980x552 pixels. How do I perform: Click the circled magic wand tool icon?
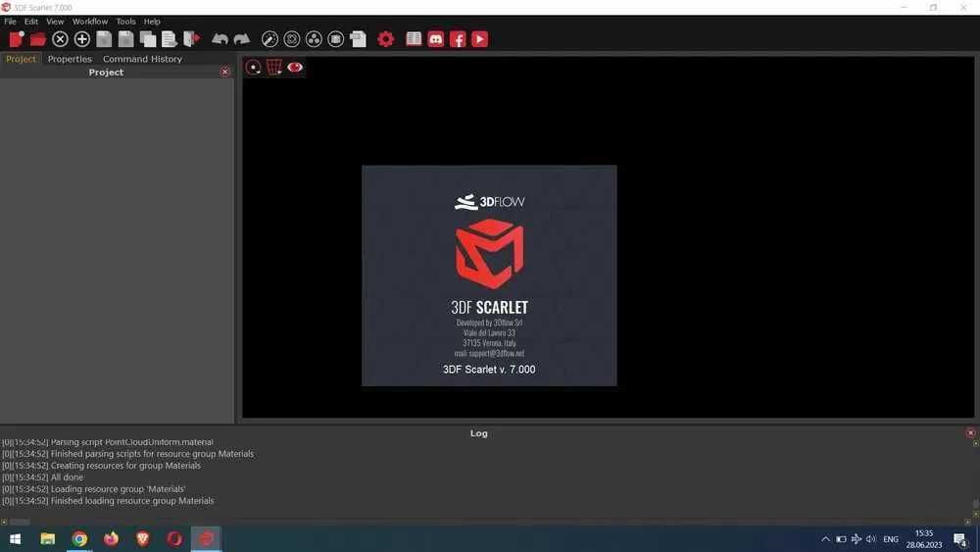[269, 39]
